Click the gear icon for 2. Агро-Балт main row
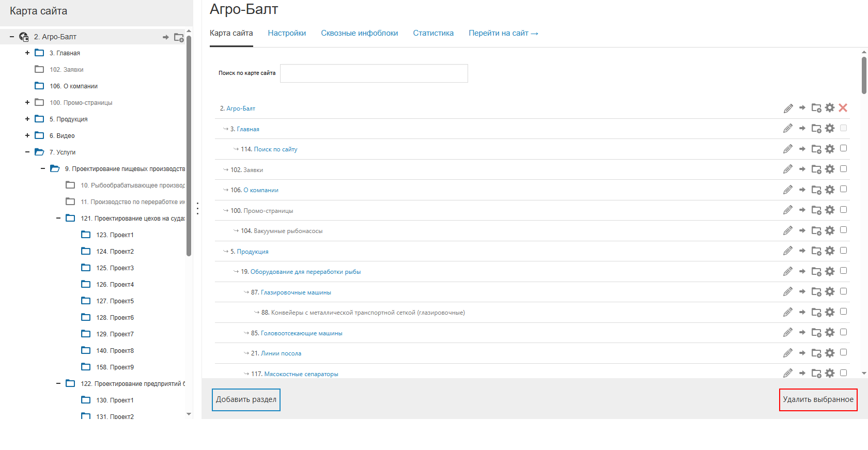Screen dimensions: 868x450 [830, 108]
